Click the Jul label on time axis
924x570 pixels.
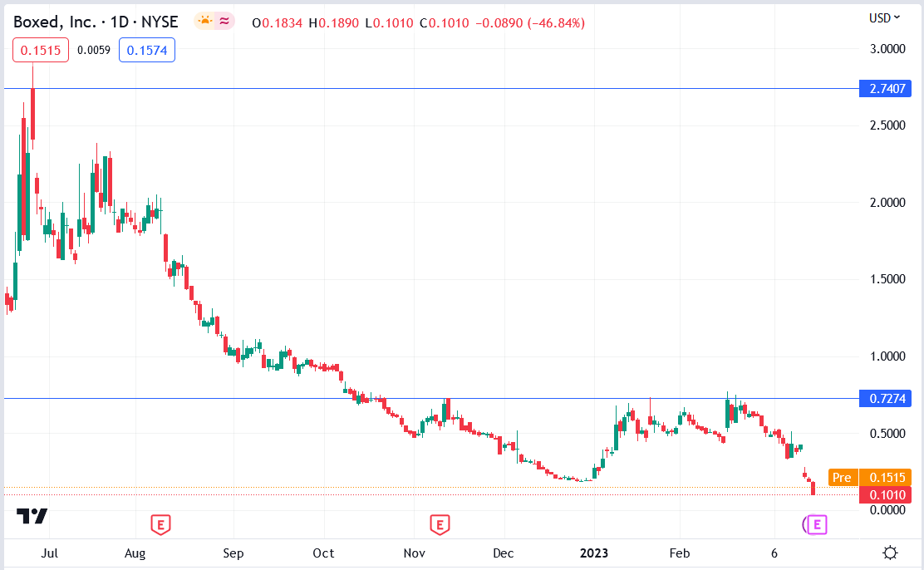pyautogui.click(x=50, y=553)
